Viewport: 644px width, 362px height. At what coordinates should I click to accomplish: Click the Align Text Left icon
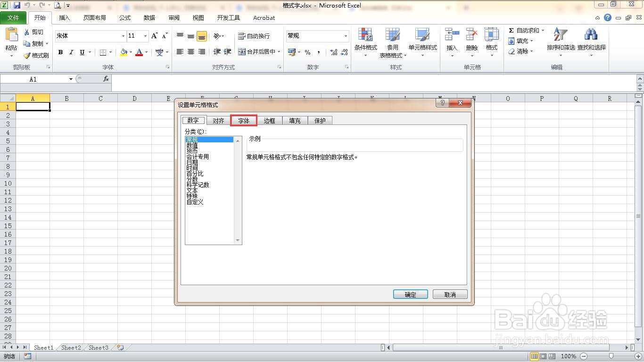180,52
